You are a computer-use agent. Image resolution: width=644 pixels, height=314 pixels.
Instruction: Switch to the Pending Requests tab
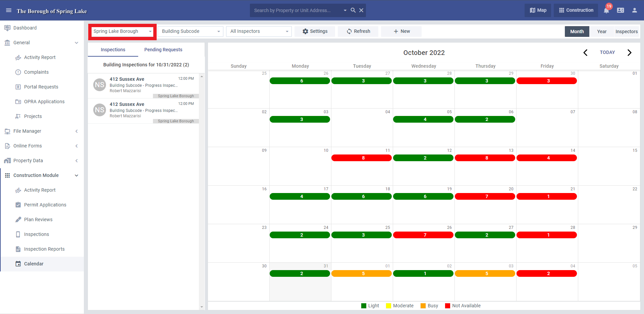163,50
